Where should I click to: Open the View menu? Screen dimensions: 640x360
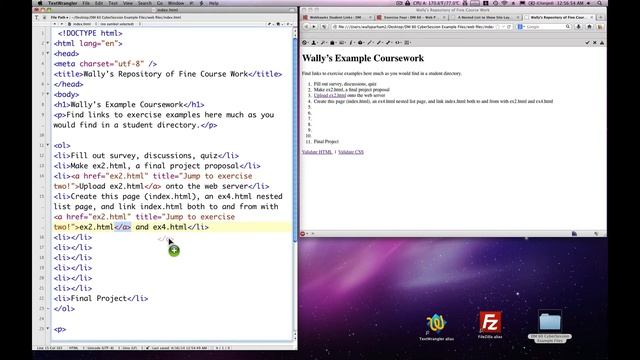[x=128, y=3]
